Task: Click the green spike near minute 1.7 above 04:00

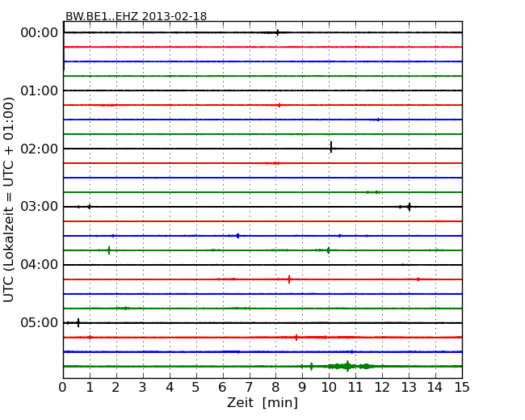Action: [x=109, y=250]
